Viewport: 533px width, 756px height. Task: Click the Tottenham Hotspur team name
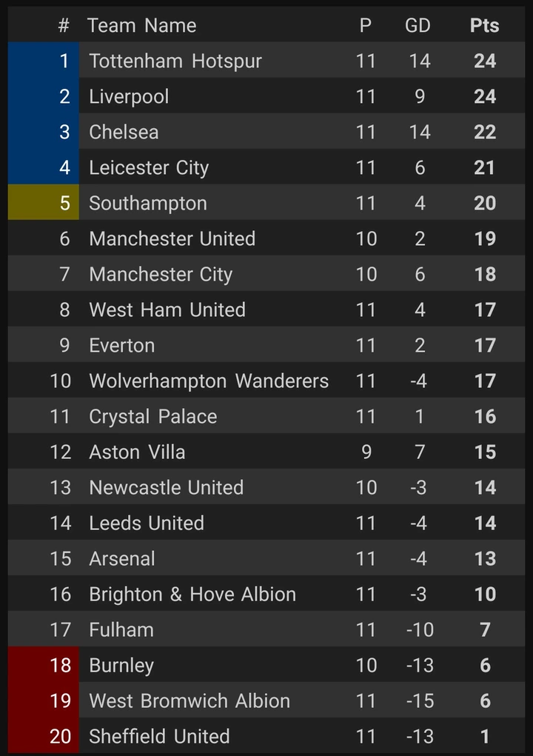(x=175, y=61)
